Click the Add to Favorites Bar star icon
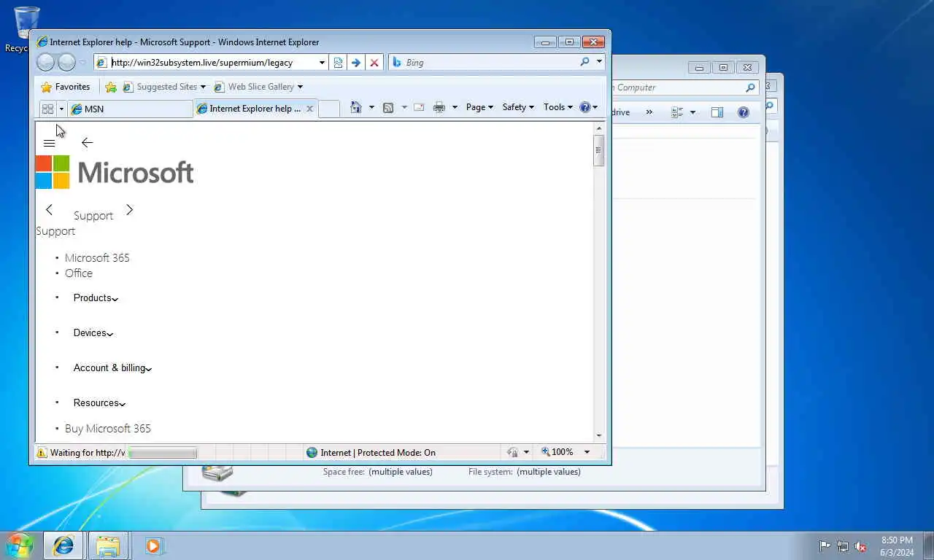 coord(111,87)
